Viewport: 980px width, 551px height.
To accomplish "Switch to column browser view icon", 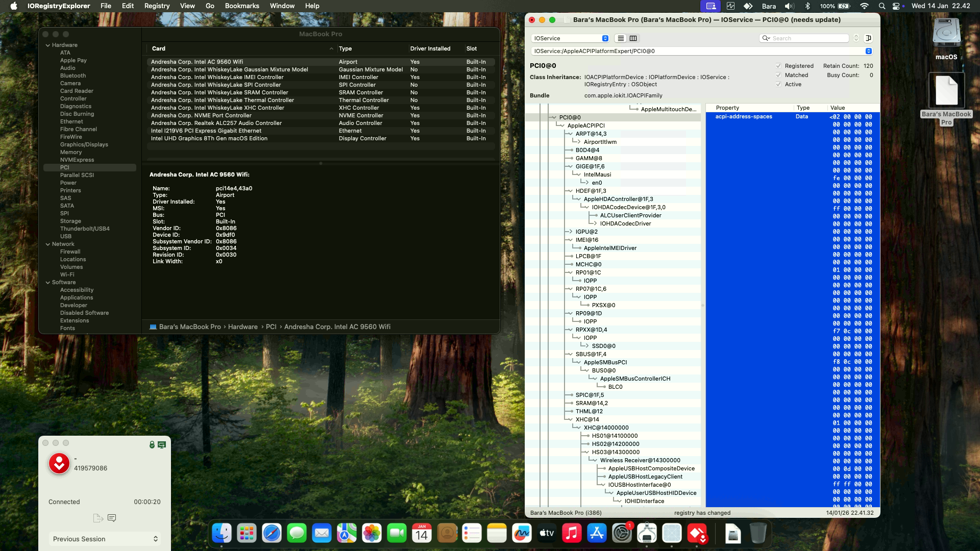I will (x=633, y=38).
